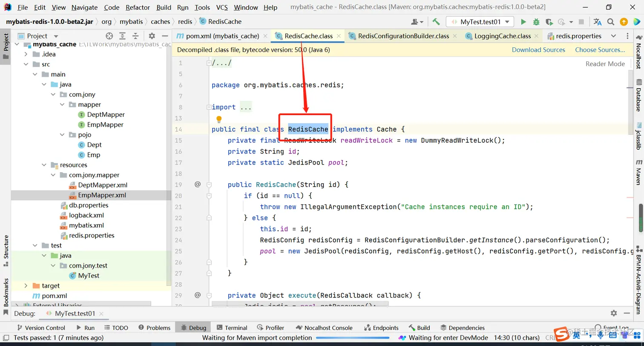This screenshot has height=346, width=644.
Task: Close the LoggingCache.class tab
Action: click(x=537, y=36)
